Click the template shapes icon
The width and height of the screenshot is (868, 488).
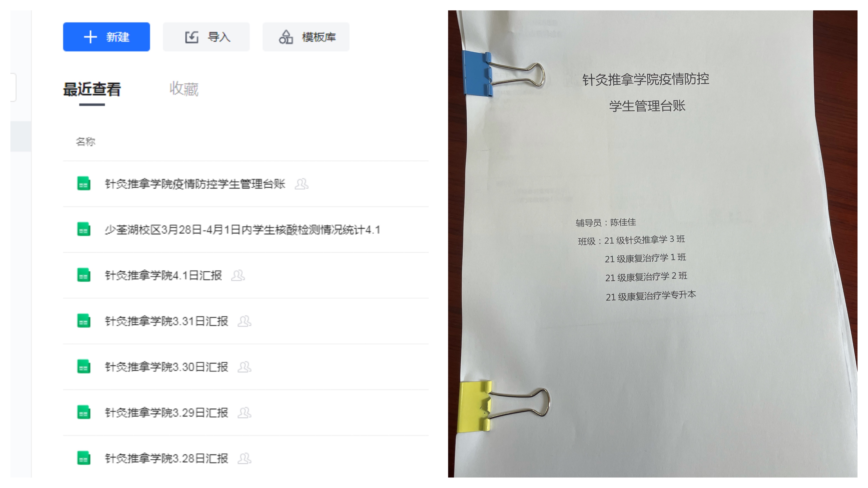286,37
